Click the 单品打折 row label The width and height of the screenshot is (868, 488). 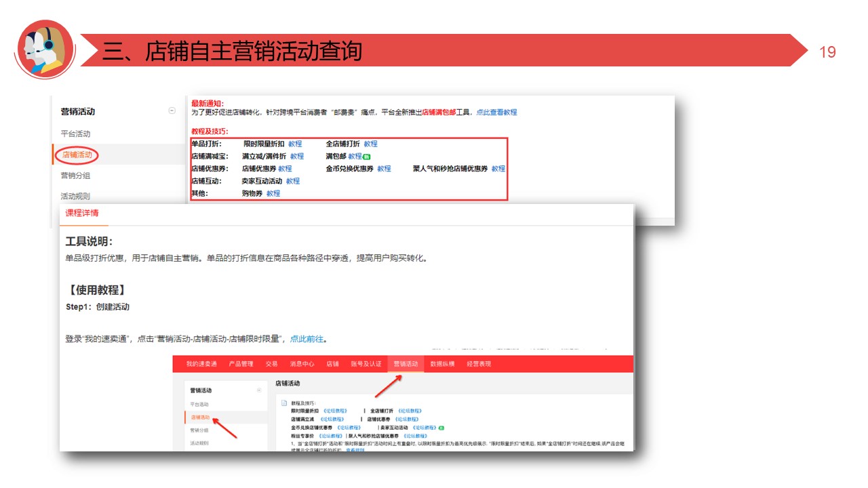tap(207, 144)
